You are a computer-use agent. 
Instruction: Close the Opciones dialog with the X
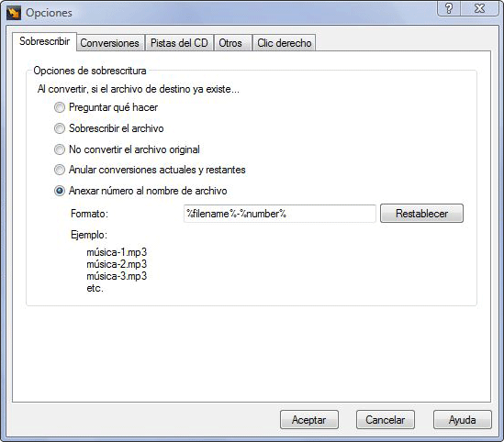[479, 8]
